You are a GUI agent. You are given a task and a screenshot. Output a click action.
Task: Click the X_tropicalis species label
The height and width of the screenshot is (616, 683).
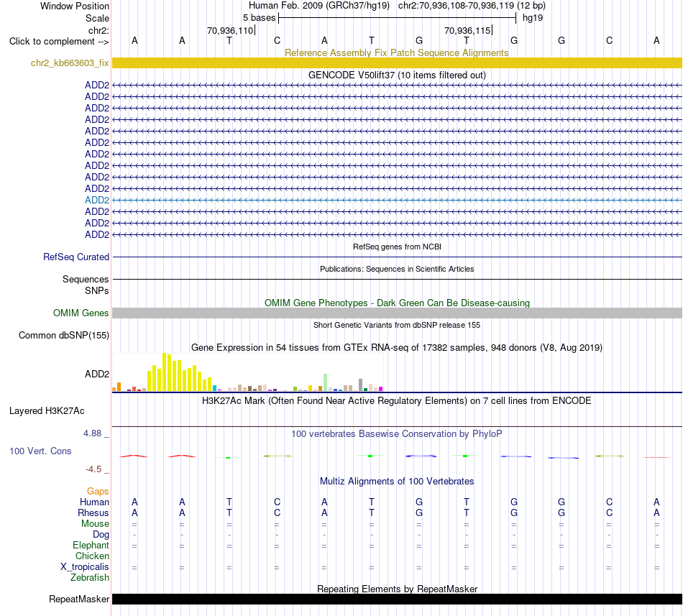pyautogui.click(x=85, y=567)
